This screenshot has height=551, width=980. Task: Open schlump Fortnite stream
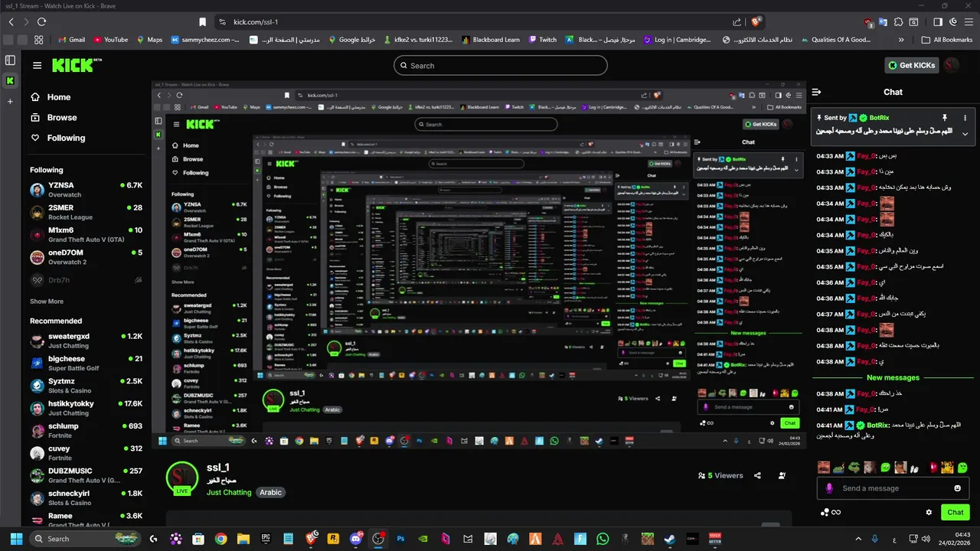click(86, 431)
